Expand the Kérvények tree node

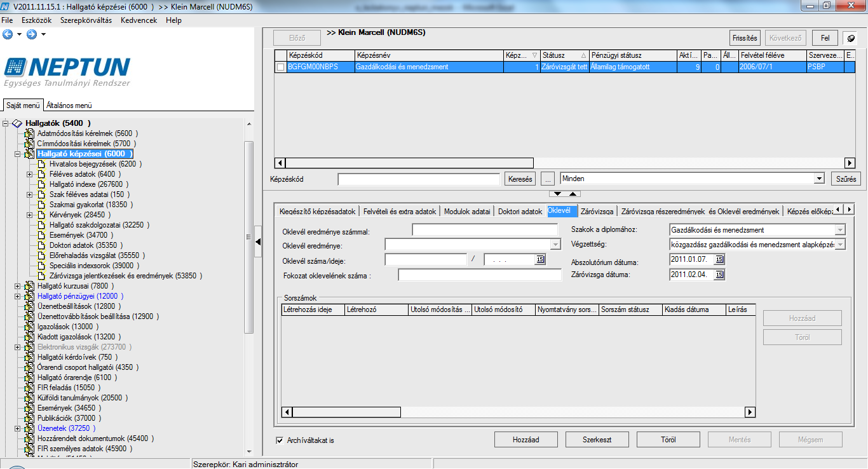tap(30, 215)
